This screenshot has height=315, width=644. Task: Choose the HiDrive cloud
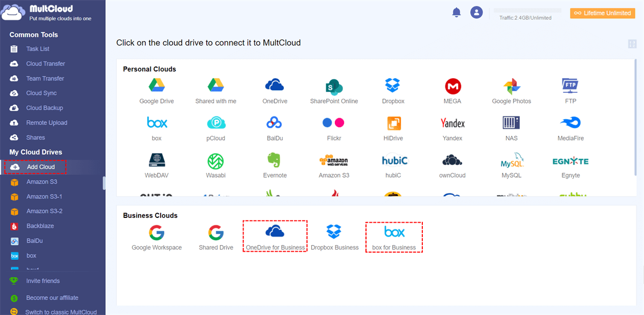(394, 128)
